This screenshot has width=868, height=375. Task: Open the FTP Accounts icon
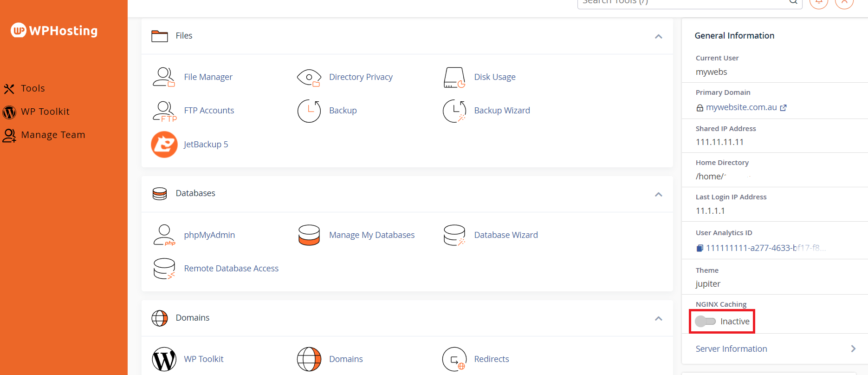(164, 111)
